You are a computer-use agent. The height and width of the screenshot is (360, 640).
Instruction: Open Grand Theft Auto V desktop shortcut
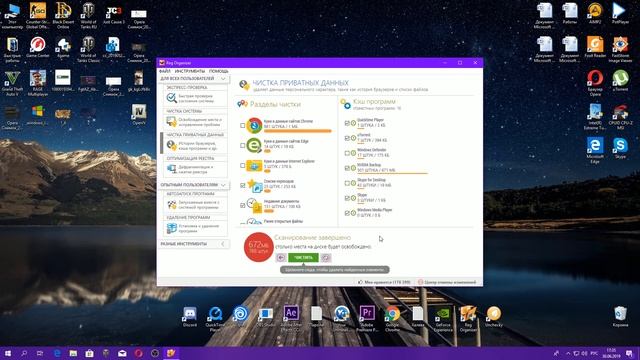12,84
